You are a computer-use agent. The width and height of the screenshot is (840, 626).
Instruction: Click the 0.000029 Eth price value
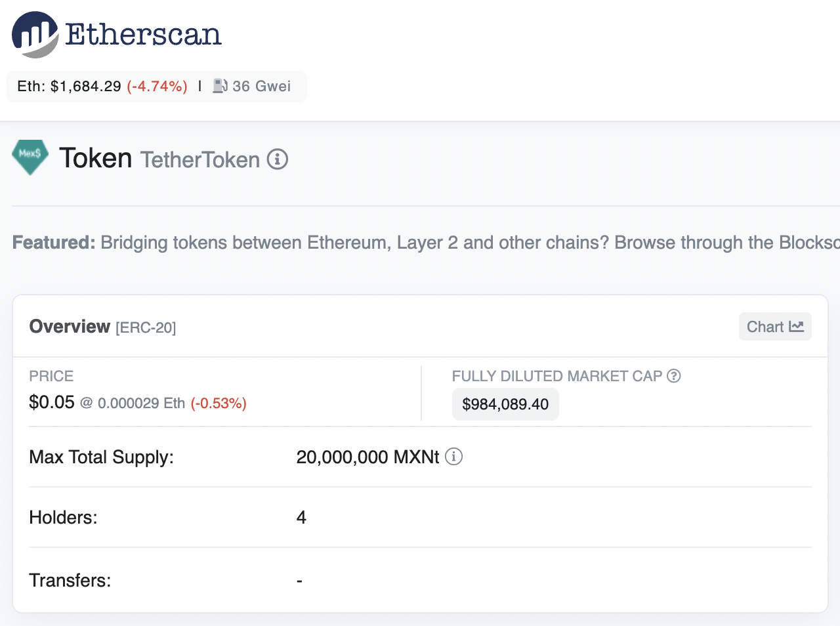(x=141, y=403)
